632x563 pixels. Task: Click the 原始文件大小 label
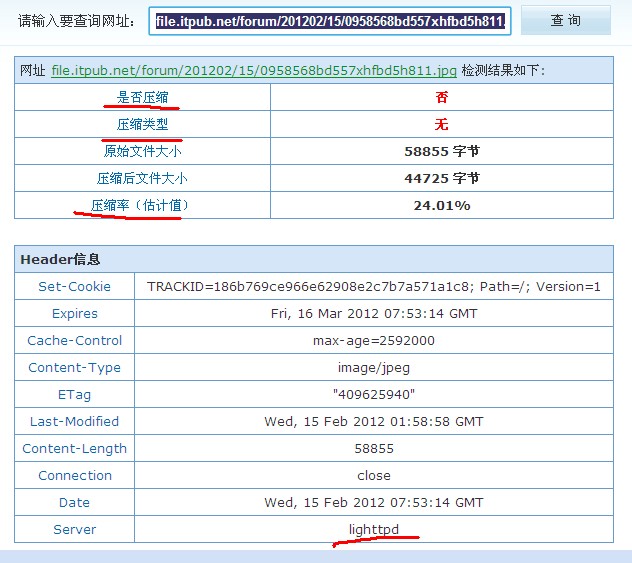tap(143, 152)
